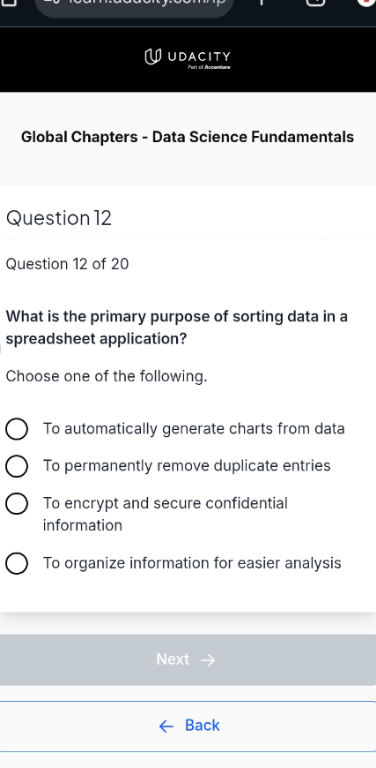Select radio for permanently remove duplicate entries
This screenshot has height=768, width=376.
pyautogui.click(x=17, y=466)
